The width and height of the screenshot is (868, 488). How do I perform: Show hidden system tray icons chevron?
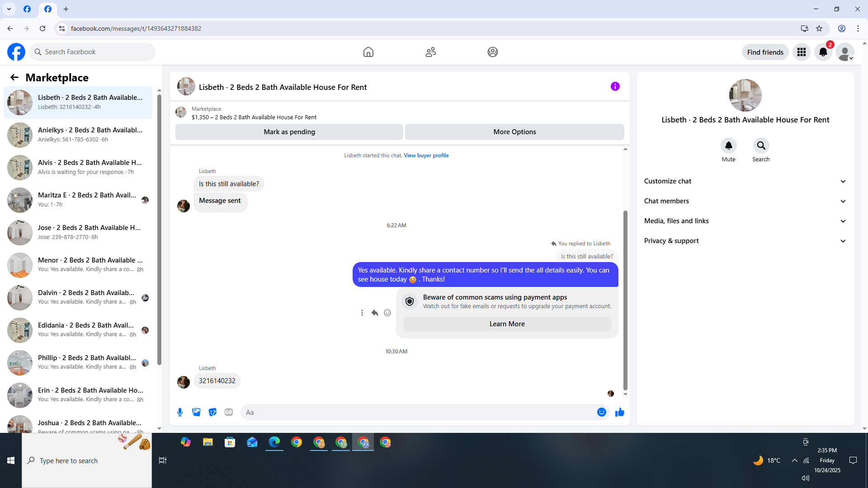pos(794,460)
